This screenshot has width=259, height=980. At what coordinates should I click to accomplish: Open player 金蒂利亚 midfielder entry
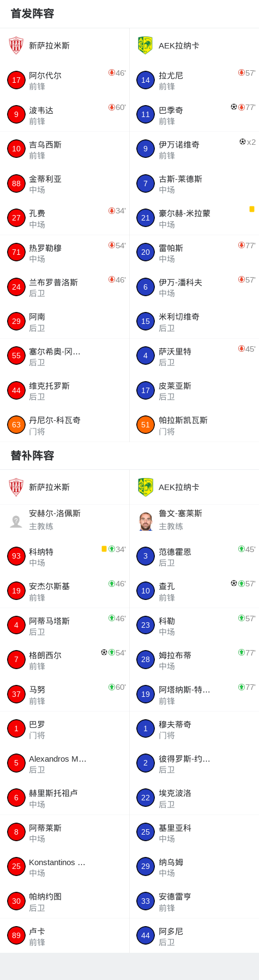pyautogui.click(x=65, y=183)
